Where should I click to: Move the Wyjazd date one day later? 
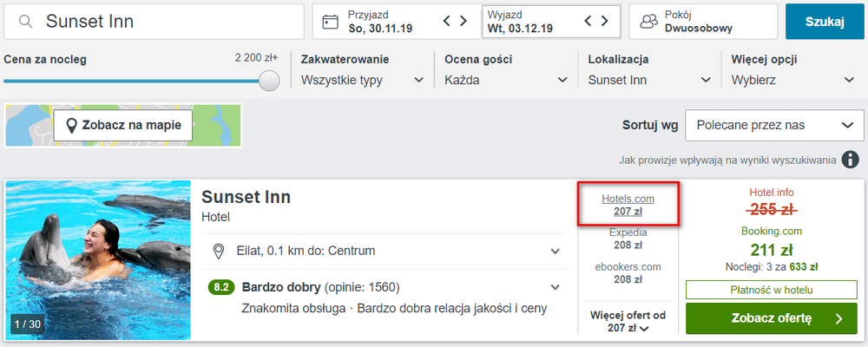point(604,21)
